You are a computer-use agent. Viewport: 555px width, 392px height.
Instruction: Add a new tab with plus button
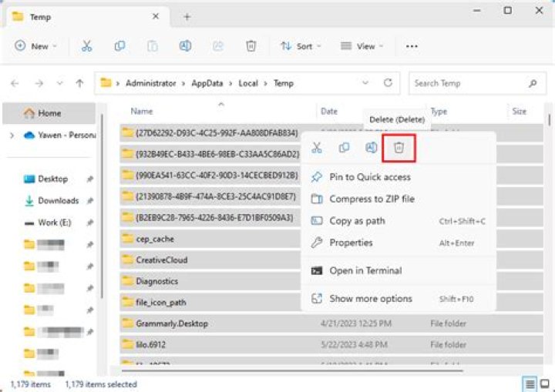click(x=187, y=16)
